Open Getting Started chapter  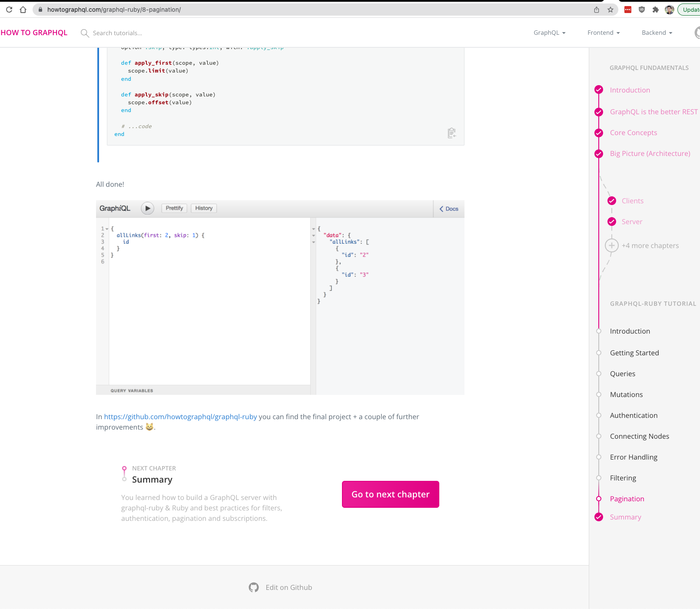point(634,353)
